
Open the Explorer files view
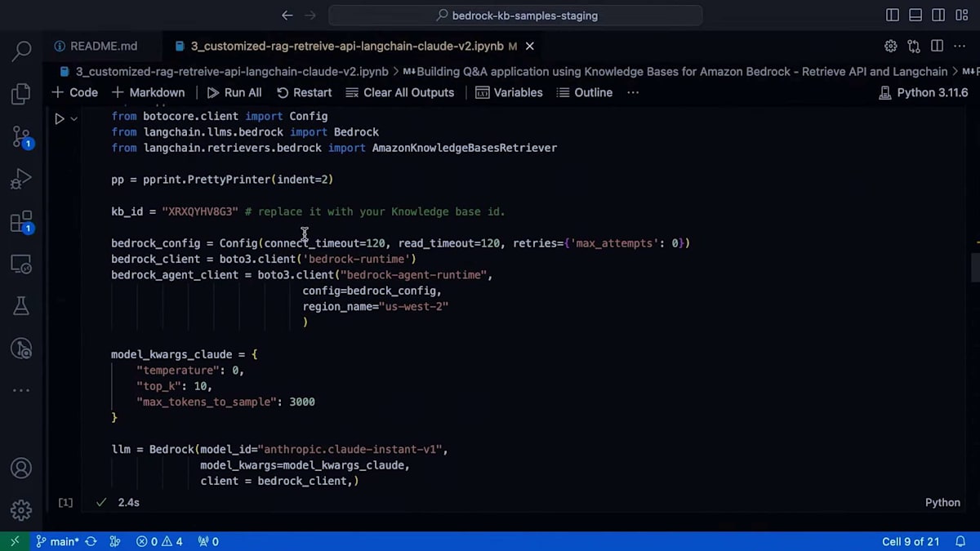(21, 94)
